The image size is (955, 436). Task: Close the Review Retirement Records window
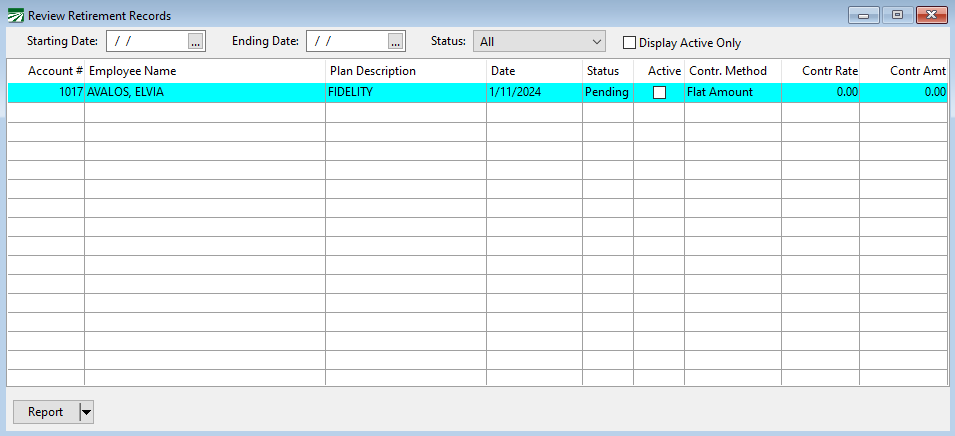(x=932, y=15)
